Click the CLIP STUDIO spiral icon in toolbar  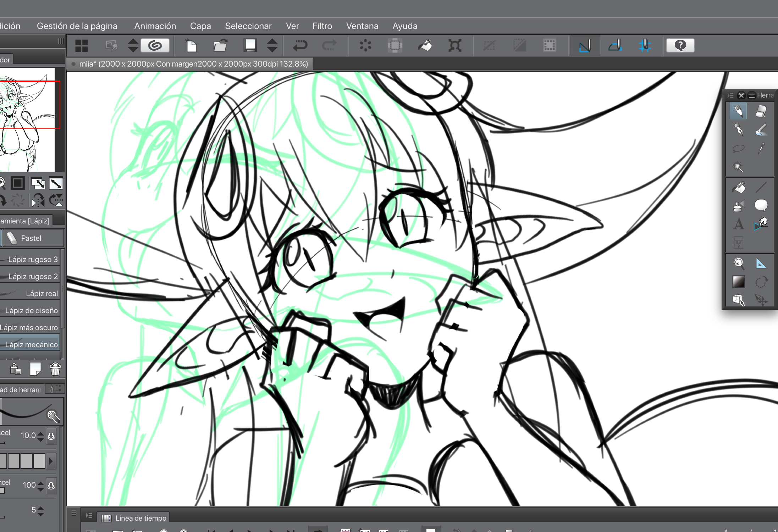[x=155, y=45]
